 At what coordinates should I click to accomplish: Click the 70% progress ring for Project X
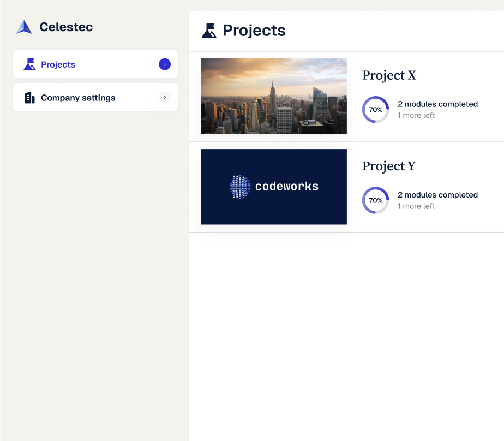pos(375,109)
